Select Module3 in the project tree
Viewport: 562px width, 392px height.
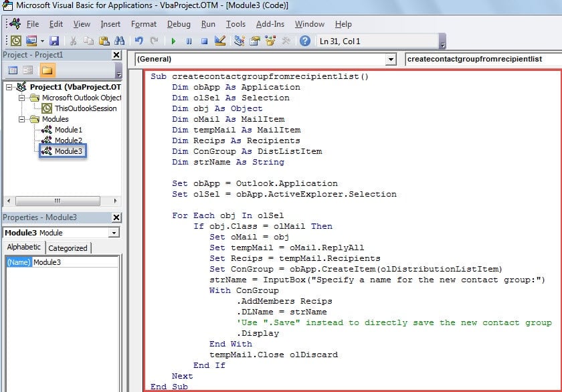point(68,151)
